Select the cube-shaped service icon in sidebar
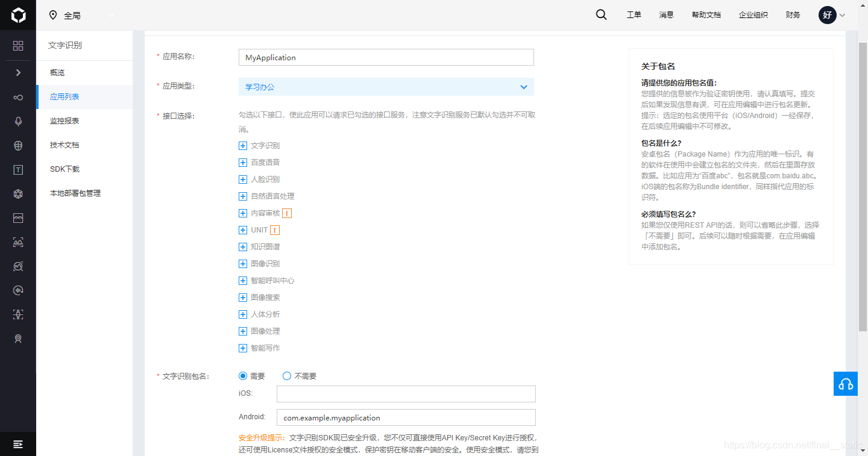Image resolution: width=868 pixels, height=456 pixels. [17, 193]
